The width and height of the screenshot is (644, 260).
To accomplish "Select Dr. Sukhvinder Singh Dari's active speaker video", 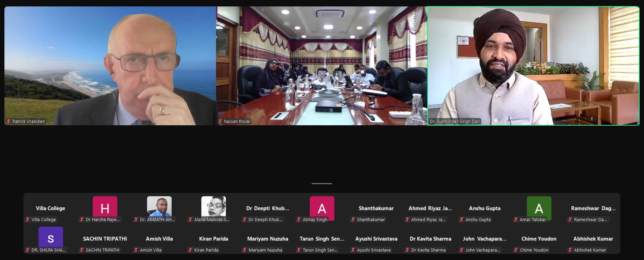I will (x=533, y=66).
